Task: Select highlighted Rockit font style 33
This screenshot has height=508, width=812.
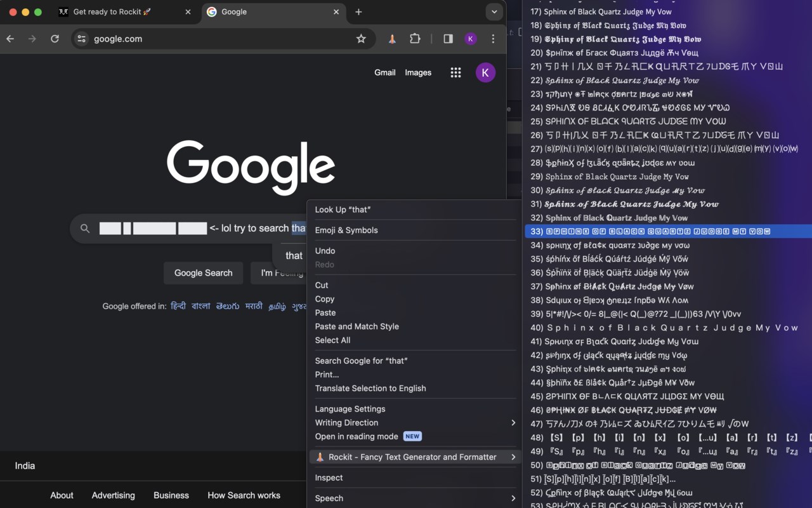Action: coord(669,232)
